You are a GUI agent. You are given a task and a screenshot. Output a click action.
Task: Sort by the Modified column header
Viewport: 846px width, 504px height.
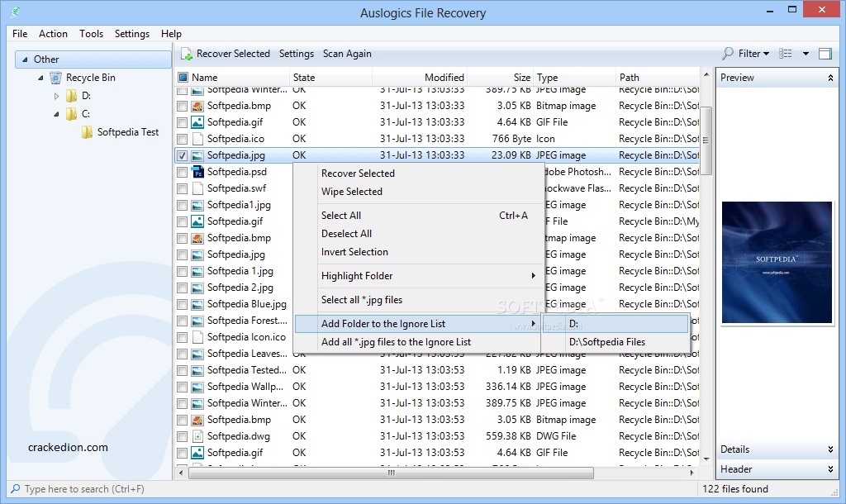pos(419,78)
